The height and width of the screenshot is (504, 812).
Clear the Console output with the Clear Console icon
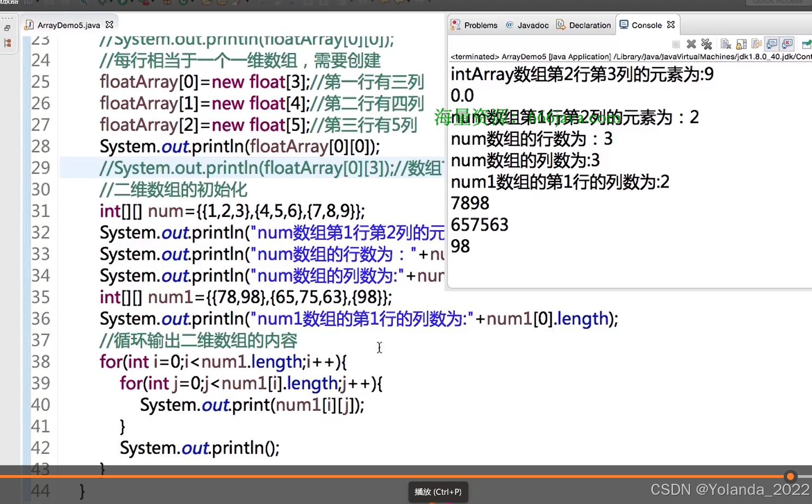click(x=726, y=44)
